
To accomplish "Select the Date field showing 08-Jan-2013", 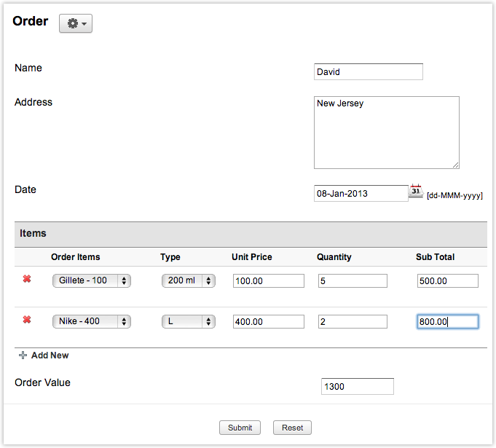I will pyautogui.click(x=361, y=193).
